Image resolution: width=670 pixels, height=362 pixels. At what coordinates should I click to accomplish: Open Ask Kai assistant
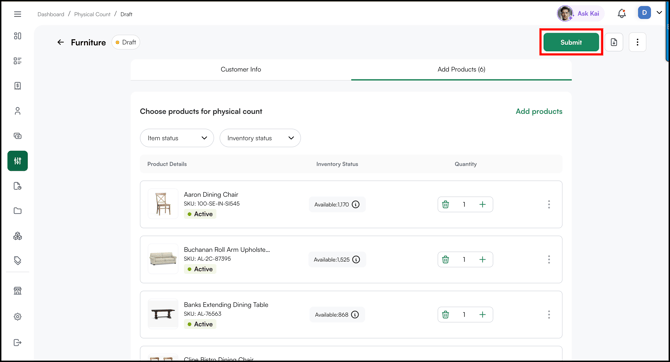point(580,14)
